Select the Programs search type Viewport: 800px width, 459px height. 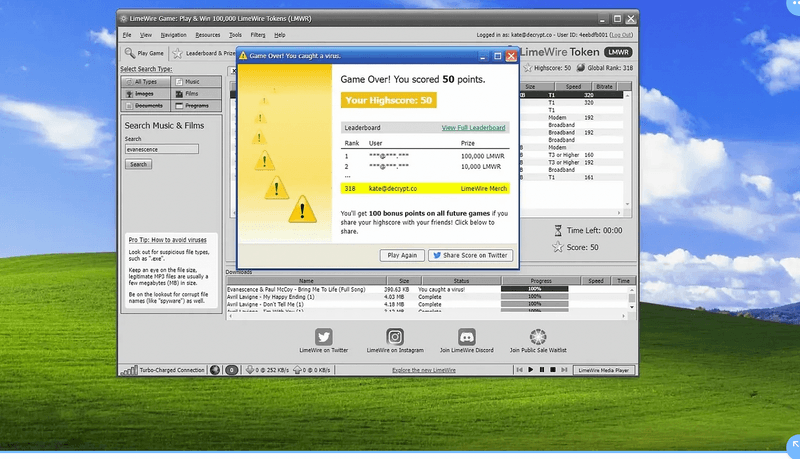pyautogui.click(x=196, y=106)
